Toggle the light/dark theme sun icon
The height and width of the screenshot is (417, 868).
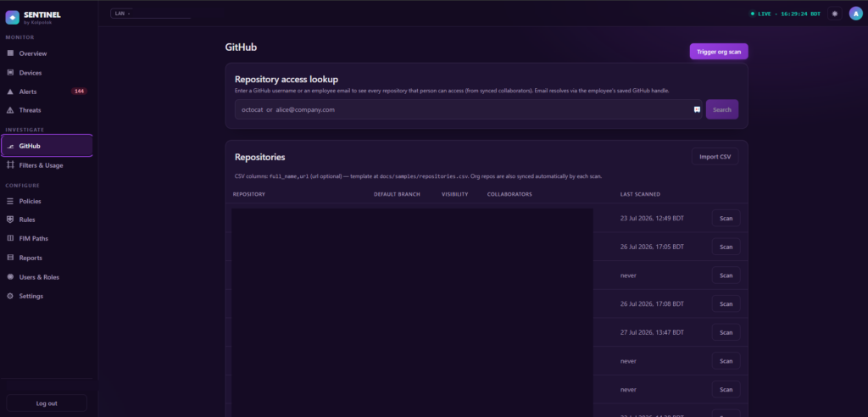tap(835, 14)
